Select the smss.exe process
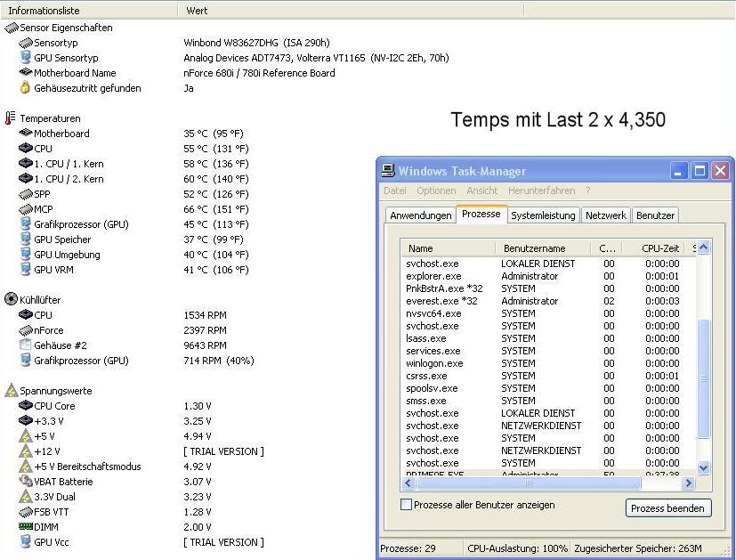Image resolution: width=736 pixels, height=560 pixels. (548, 401)
